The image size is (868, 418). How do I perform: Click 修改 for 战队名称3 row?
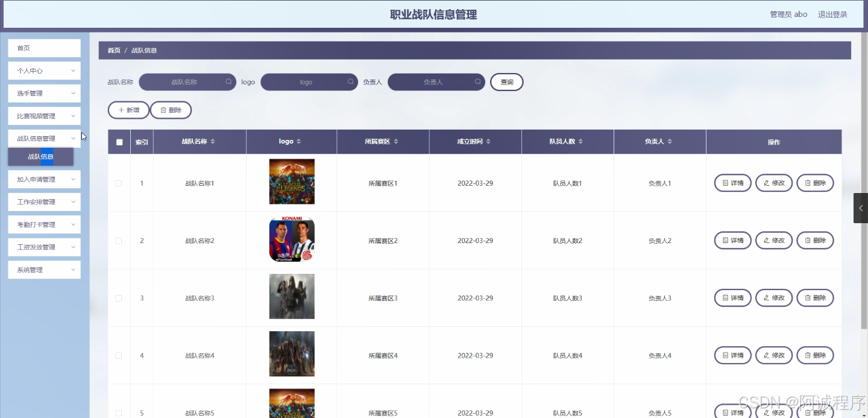(774, 298)
